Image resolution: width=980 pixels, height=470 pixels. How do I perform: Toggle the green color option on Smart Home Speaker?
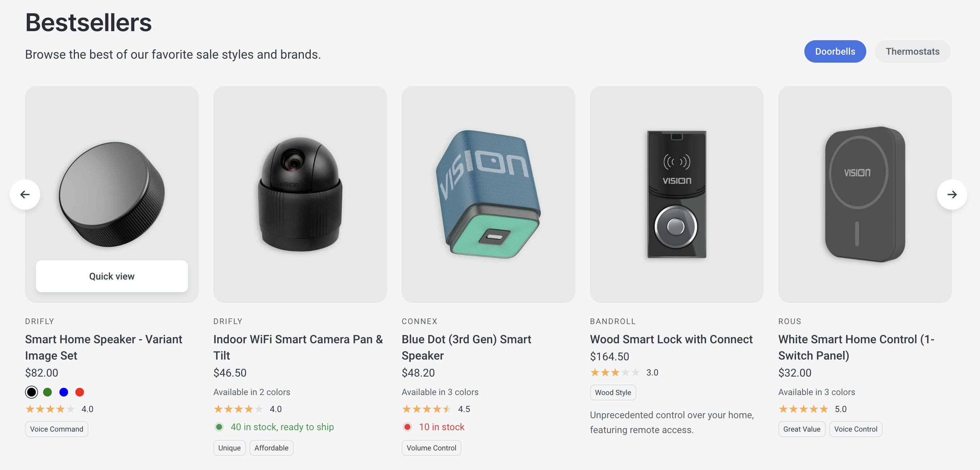pyautogui.click(x=47, y=392)
